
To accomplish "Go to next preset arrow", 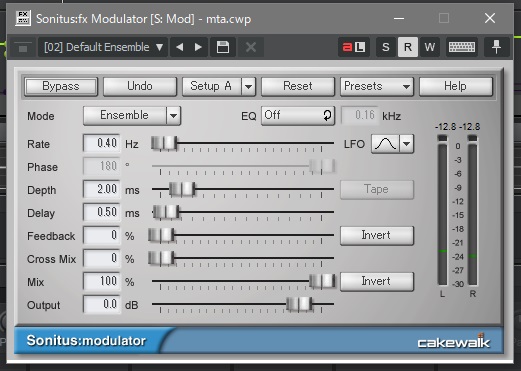I will click(x=198, y=47).
